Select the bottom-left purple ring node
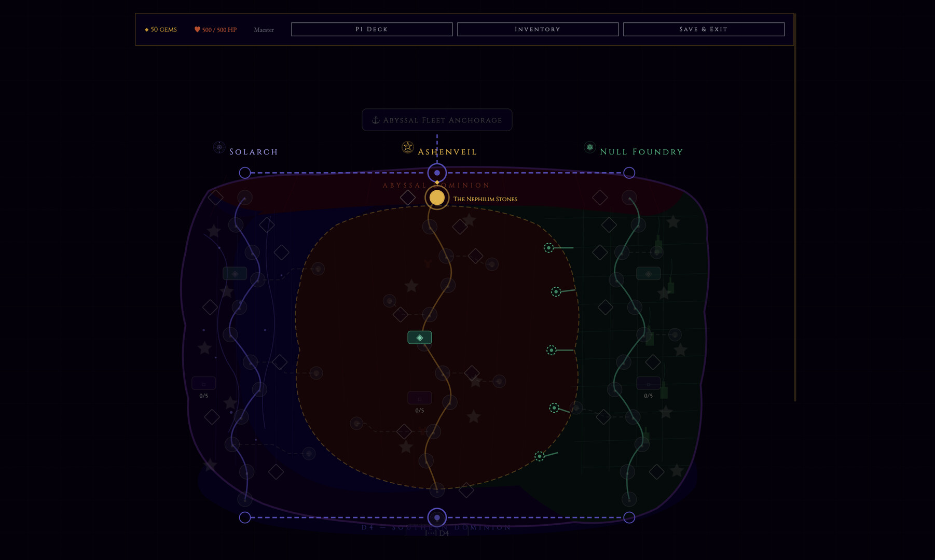The height and width of the screenshot is (560, 935). [x=245, y=517]
